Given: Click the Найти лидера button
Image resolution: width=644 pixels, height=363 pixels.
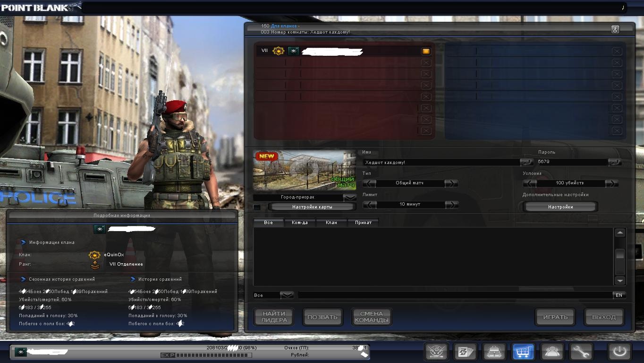Looking at the screenshot, I should 274,317.
